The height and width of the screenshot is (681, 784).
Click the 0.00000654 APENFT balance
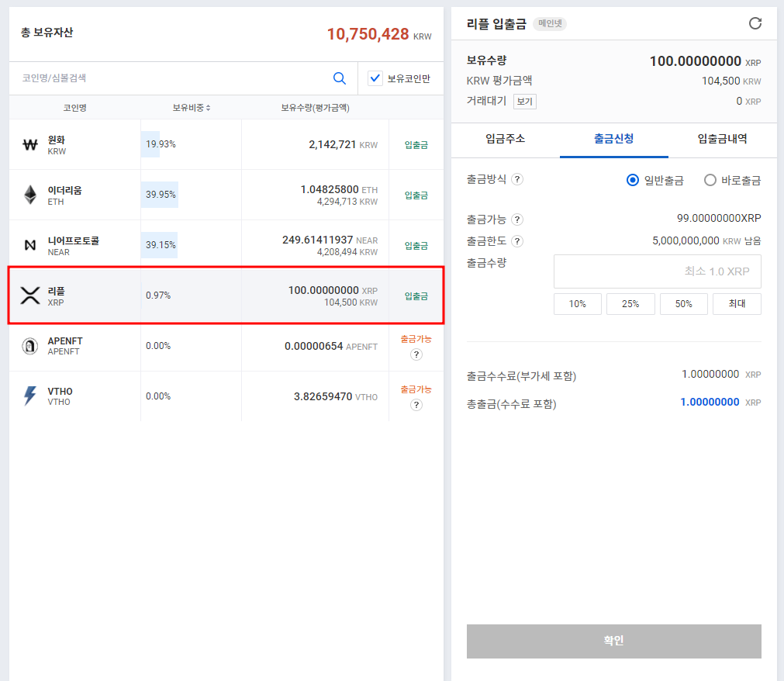(x=314, y=346)
